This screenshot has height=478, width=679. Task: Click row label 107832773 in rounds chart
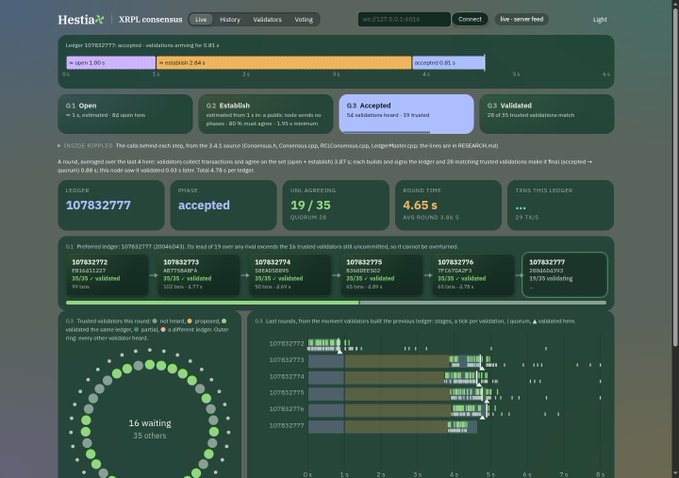pos(287,360)
